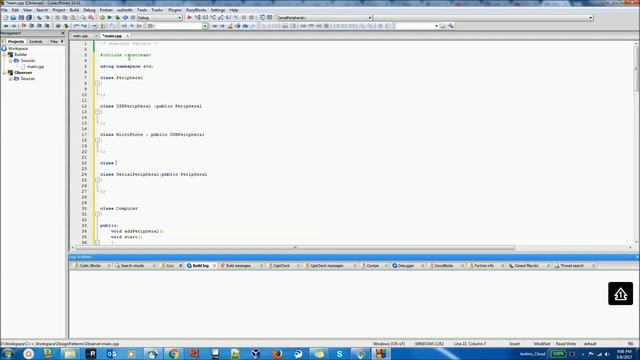Click the Build gear icon
640x360 pixels.
tap(102, 18)
